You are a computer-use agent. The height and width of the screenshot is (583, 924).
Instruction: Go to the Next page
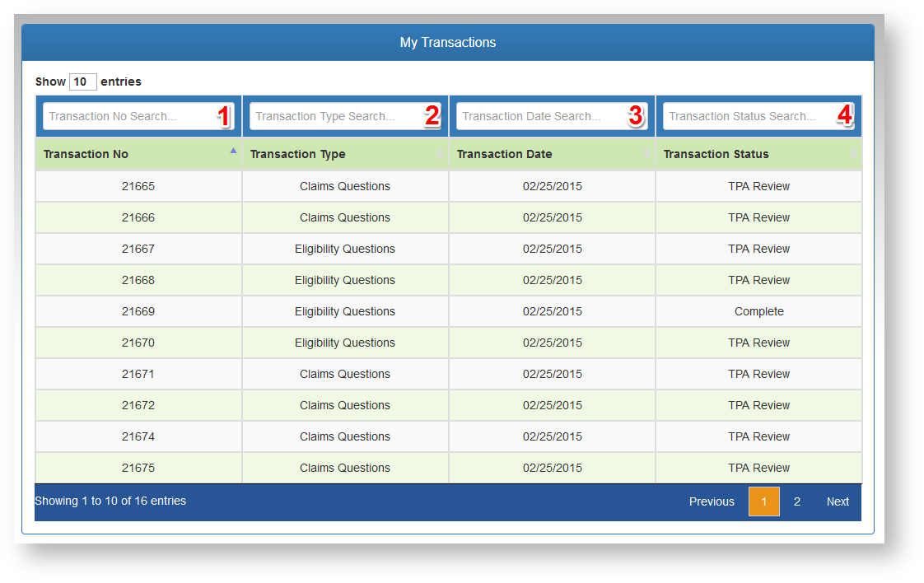click(838, 501)
